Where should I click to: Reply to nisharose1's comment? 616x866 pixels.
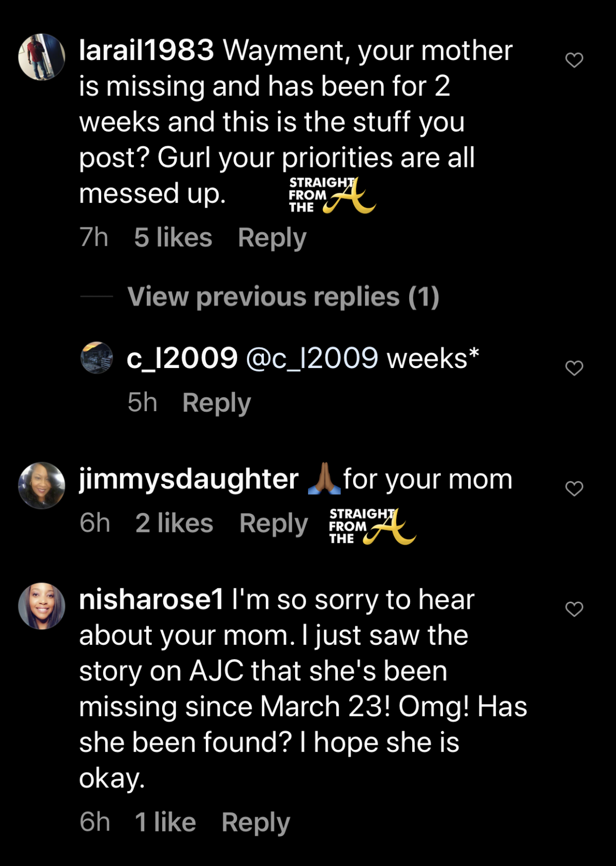256,822
